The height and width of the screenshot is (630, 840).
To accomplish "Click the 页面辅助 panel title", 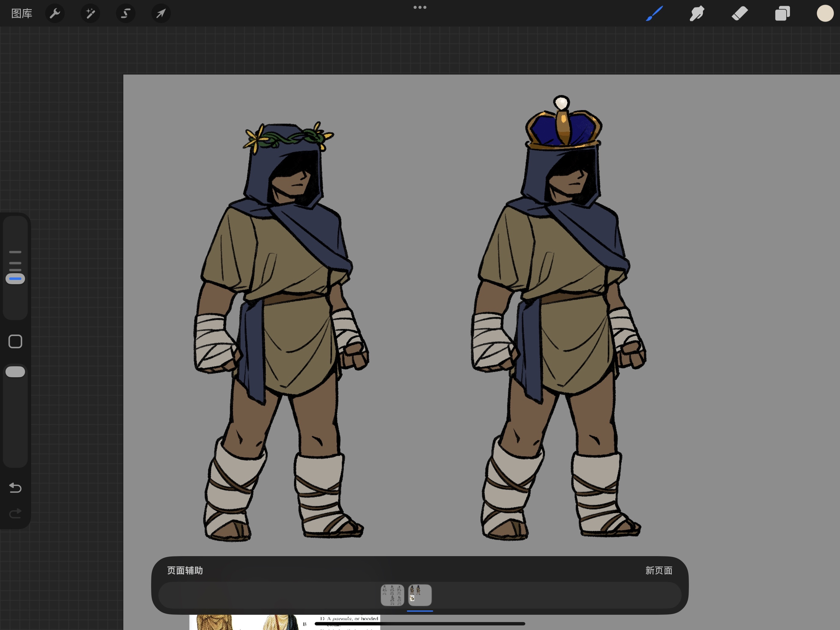I will click(x=185, y=571).
